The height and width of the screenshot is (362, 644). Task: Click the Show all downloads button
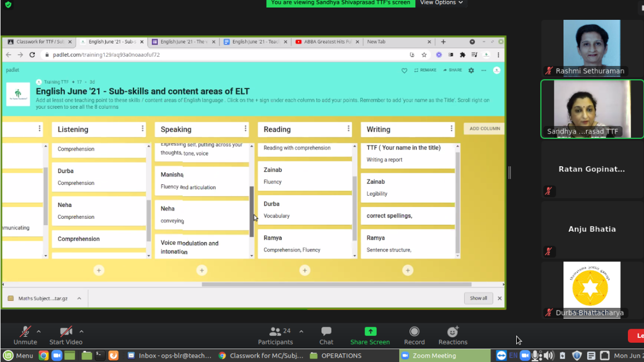pos(478,298)
